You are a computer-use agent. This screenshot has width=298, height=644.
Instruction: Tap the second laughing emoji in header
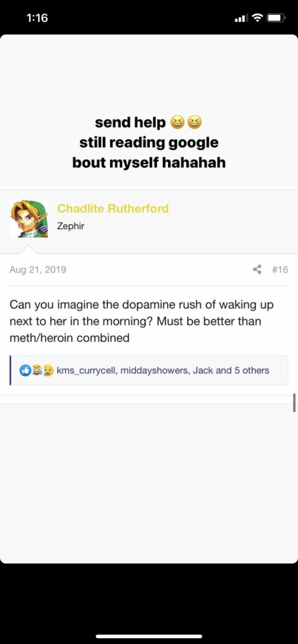194,122
